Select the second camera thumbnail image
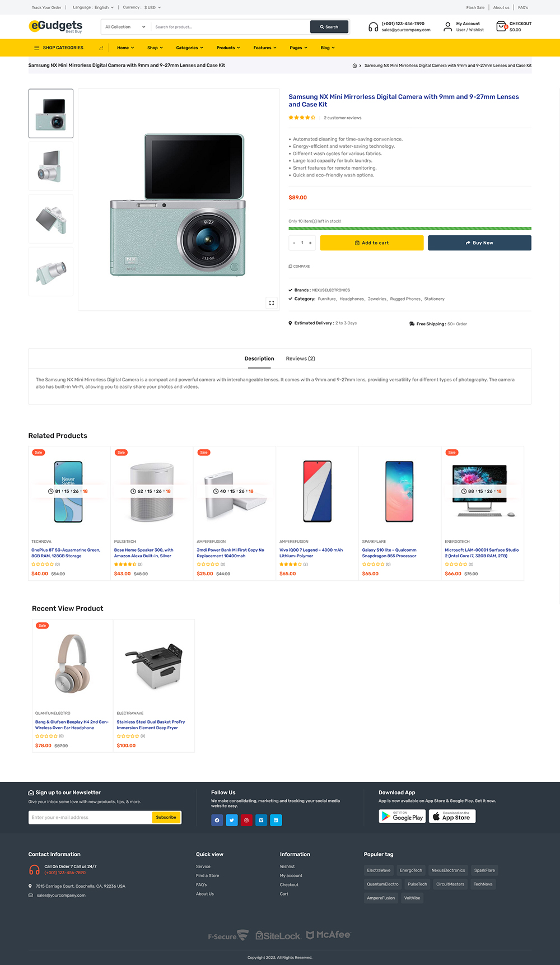 51,166
